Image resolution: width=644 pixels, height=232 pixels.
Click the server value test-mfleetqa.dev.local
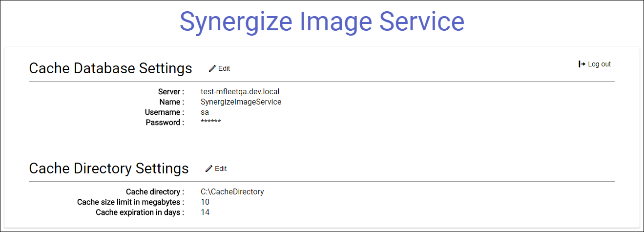[240, 91]
